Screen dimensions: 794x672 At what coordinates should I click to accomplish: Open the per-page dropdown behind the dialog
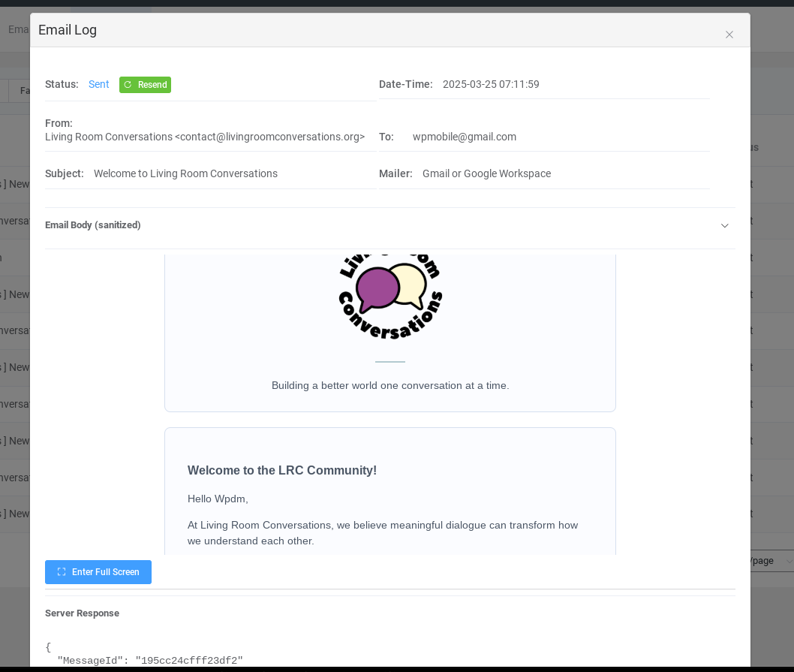click(x=772, y=561)
